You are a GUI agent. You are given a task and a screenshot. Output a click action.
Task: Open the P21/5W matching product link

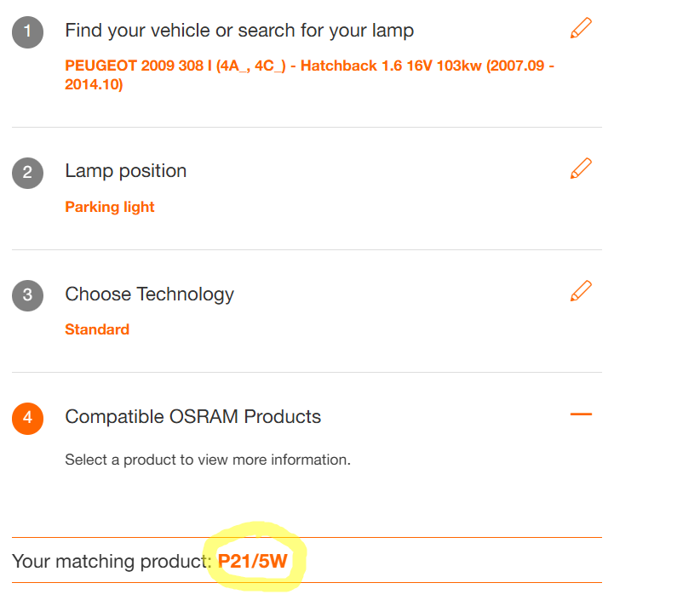(252, 561)
